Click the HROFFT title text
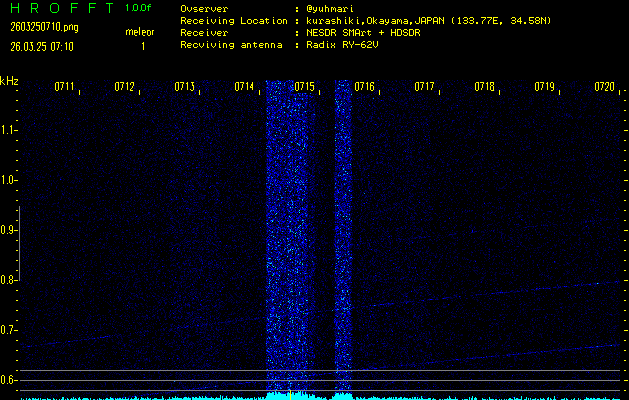The width and height of the screenshot is (629, 400). point(57,8)
